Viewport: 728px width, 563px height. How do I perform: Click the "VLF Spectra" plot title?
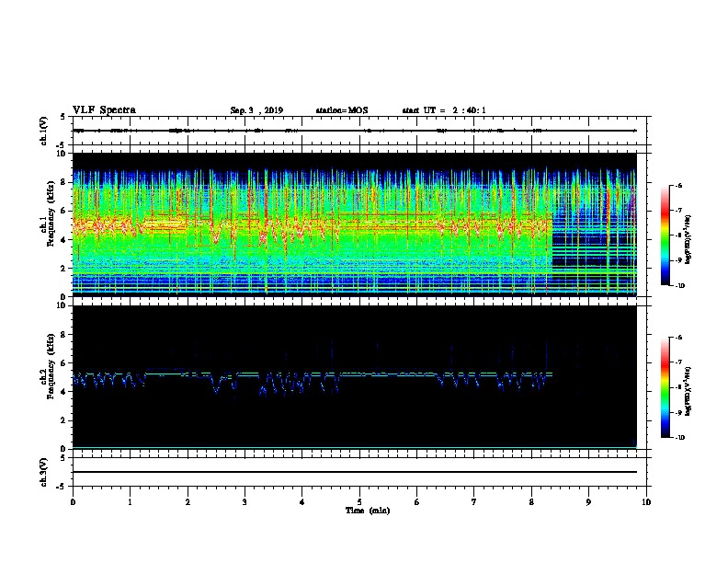[x=104, y=110]
